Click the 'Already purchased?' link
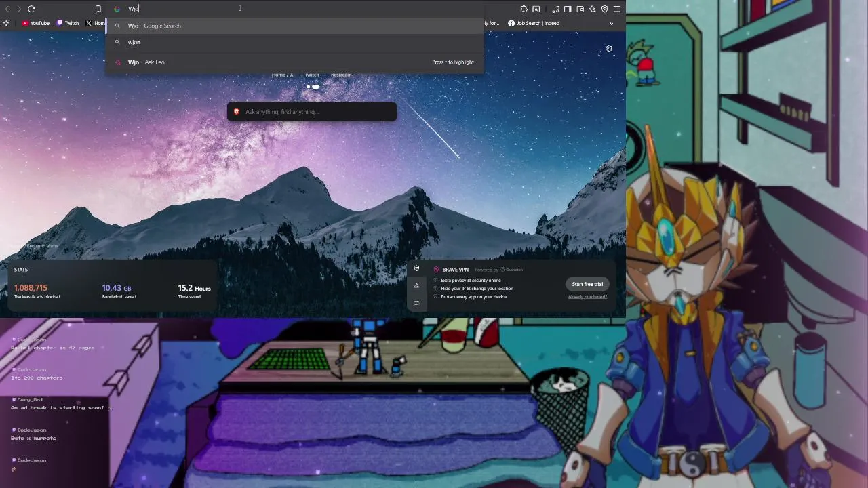868x488 pixels. pos(587,297)
